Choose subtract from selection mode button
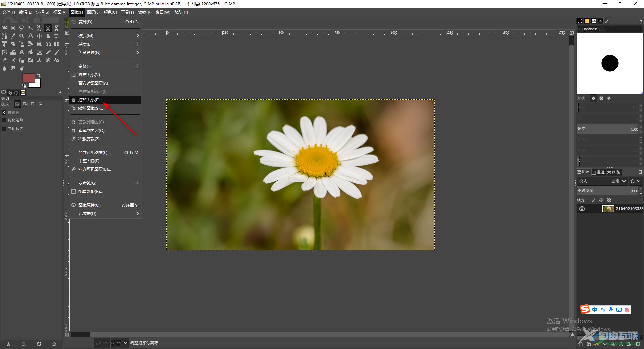Screen dimensions: 644x349 point(33,104)
